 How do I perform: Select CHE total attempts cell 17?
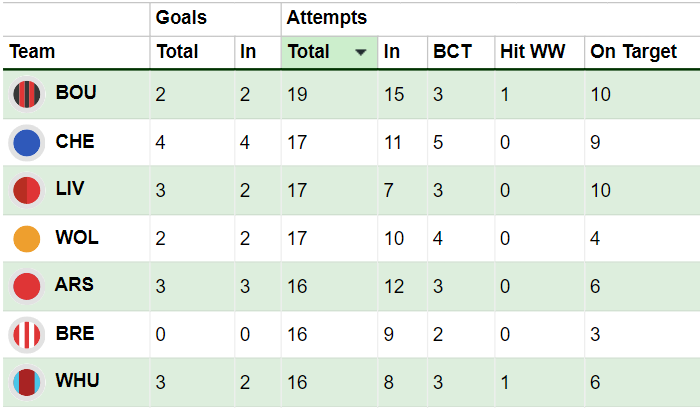297,143
